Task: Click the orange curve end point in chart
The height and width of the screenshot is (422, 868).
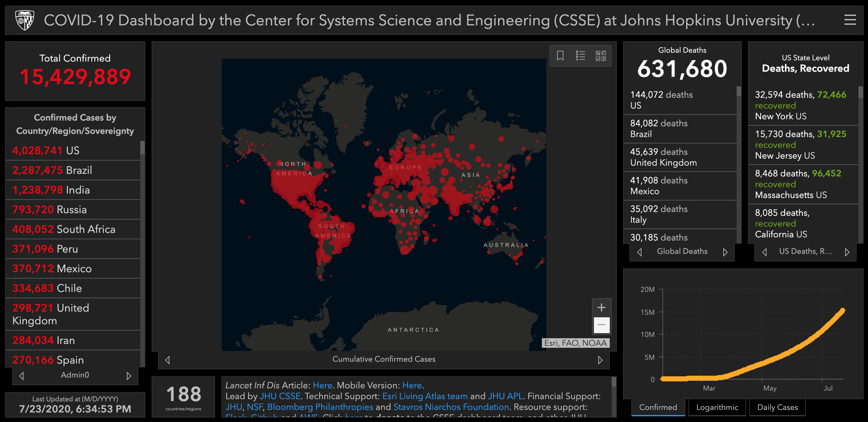Action: pos(842,310)
